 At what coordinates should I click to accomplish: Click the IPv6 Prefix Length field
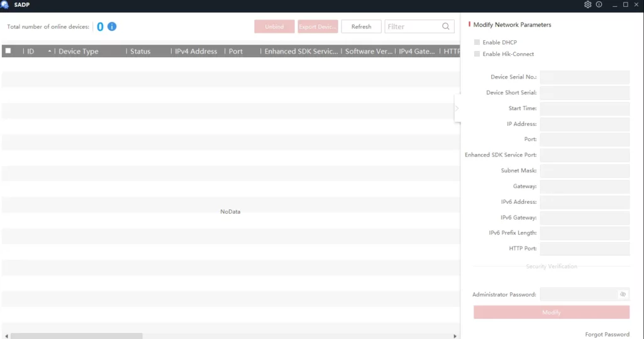point(585,233)
